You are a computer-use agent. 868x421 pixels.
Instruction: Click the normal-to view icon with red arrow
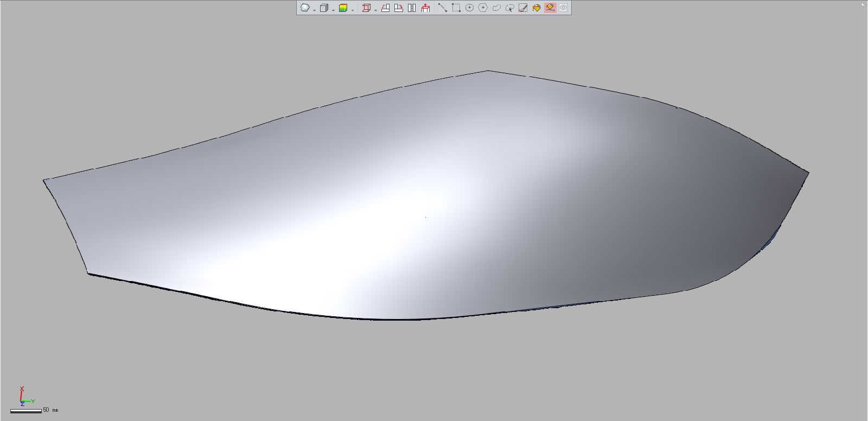425,8
